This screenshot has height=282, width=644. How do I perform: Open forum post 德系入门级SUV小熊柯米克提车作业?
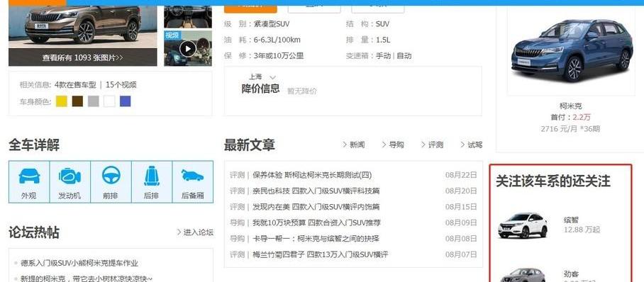tap(79, 263)
